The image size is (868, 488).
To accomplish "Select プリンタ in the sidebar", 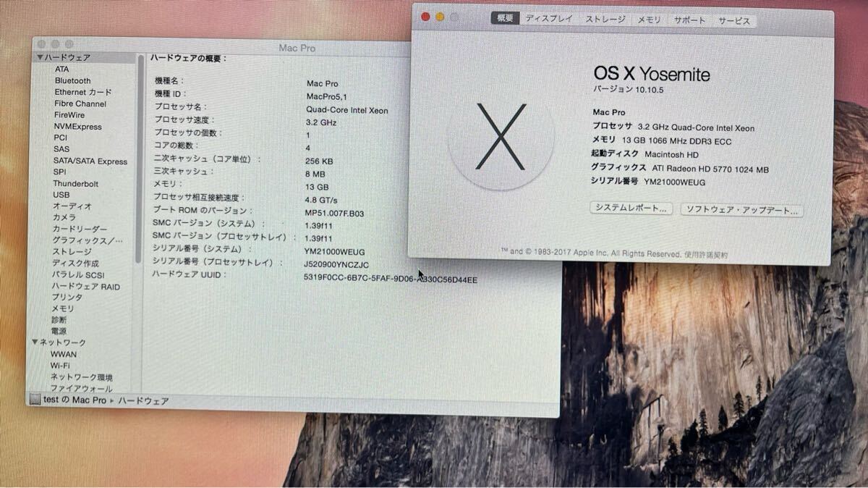I will [x=67, y=298].
